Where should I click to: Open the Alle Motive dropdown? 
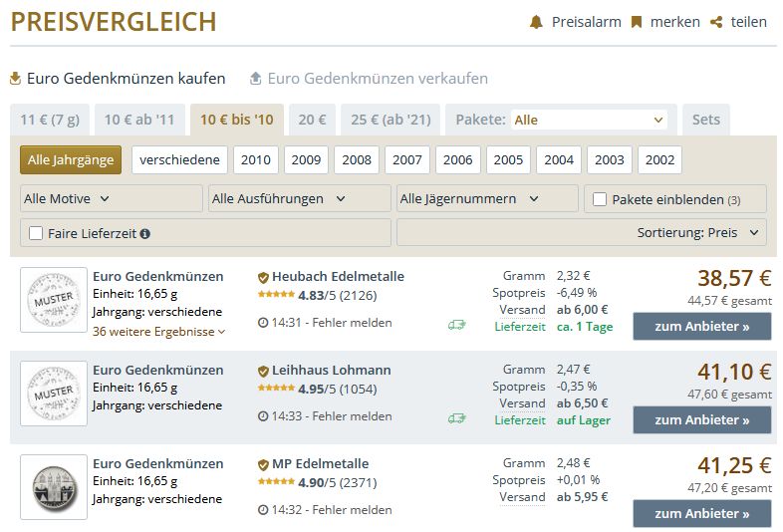click(111, 198)
